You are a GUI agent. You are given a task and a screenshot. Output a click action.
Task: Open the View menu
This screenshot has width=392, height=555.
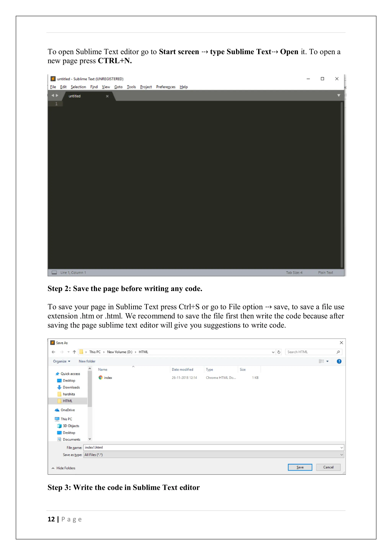106,87
